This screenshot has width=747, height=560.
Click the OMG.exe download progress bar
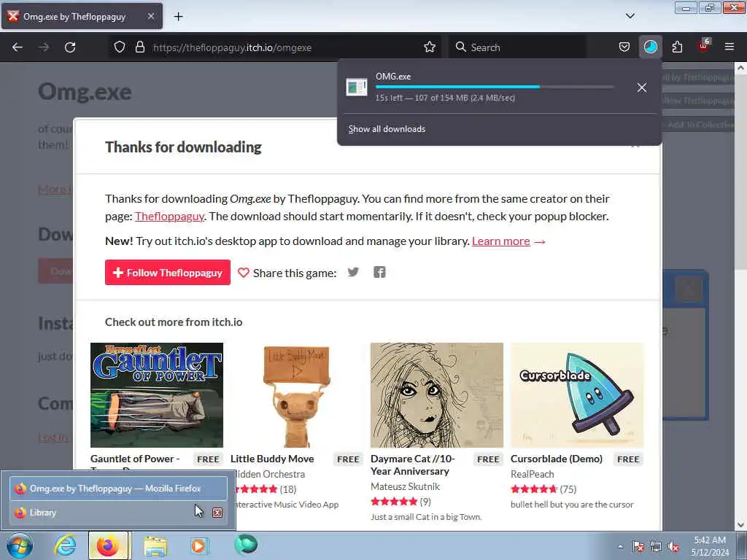coord(495,87)
